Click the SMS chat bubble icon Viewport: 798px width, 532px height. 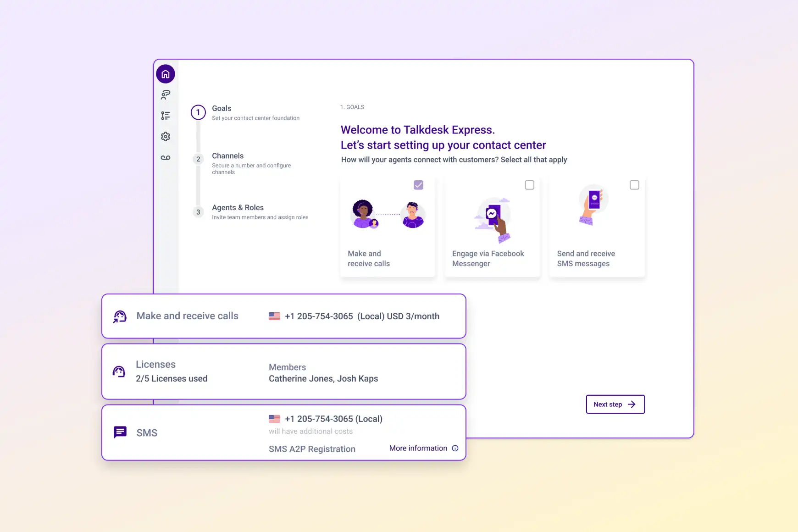[120, 432]
